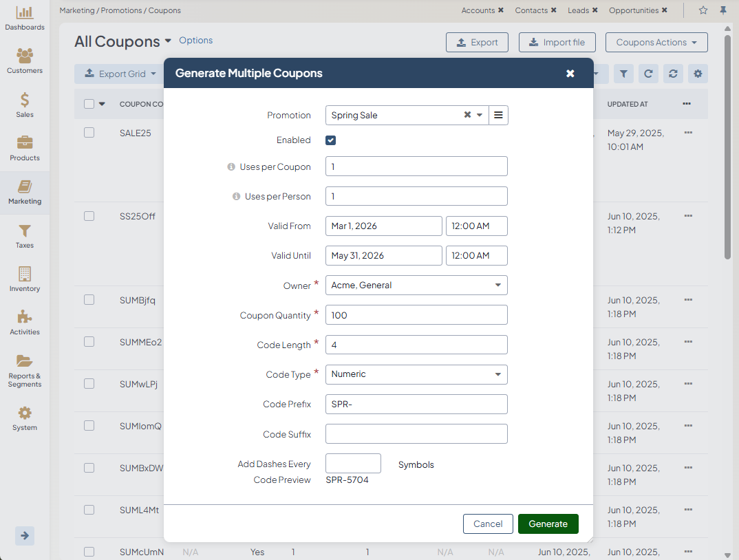Click the grid settings gear icon

(x=698, y=74)
